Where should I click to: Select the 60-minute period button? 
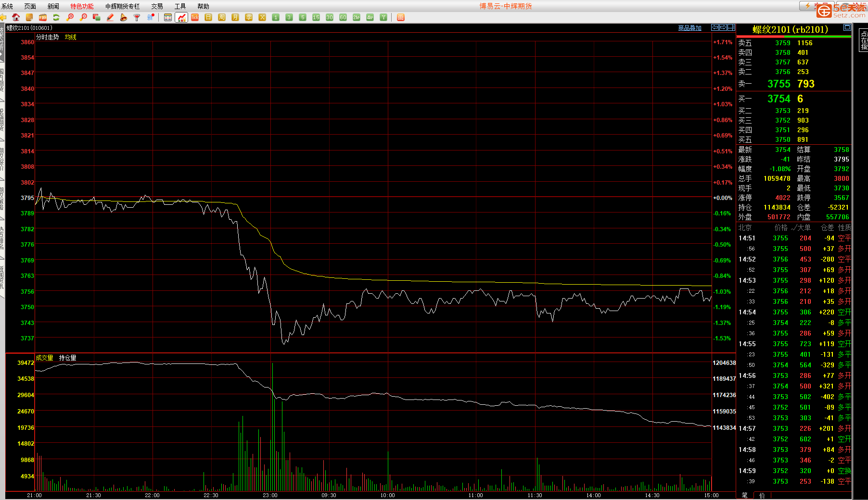click(x=343, y=17)
